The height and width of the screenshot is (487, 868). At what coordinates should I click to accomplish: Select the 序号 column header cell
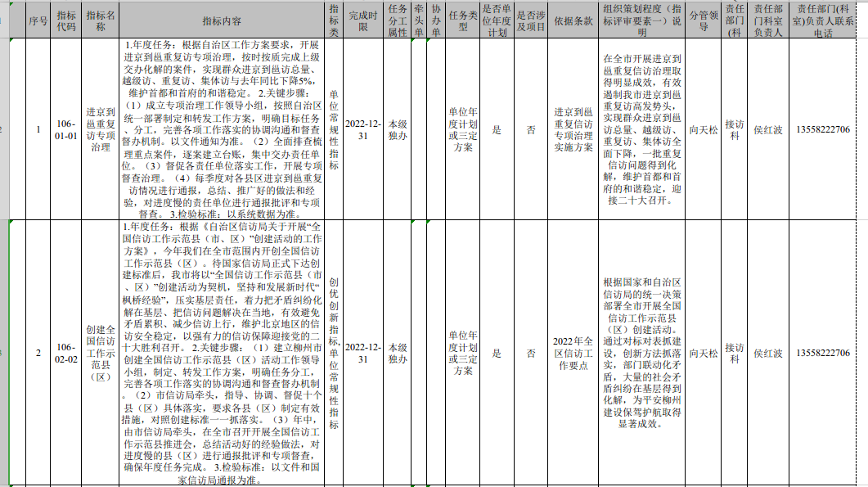[x=38, y=20]
